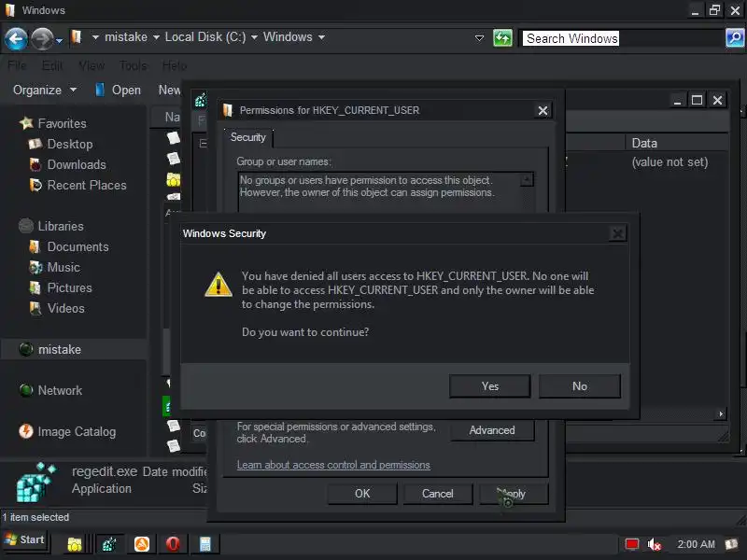This screenshot has width=747, height=560.
Task: Click the Data column header in Registry Editor
Action: (x=677, y=143)
